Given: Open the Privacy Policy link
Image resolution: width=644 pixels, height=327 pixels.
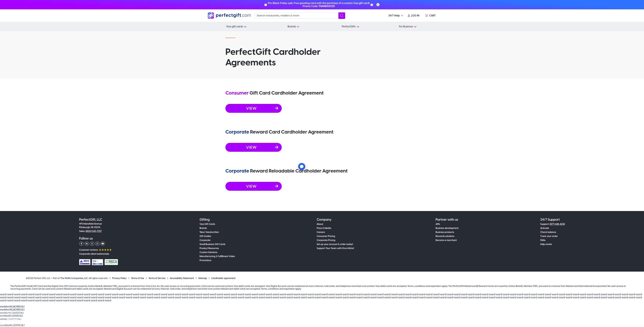Looking at the screenshot, I should click(x=119, y=278).
